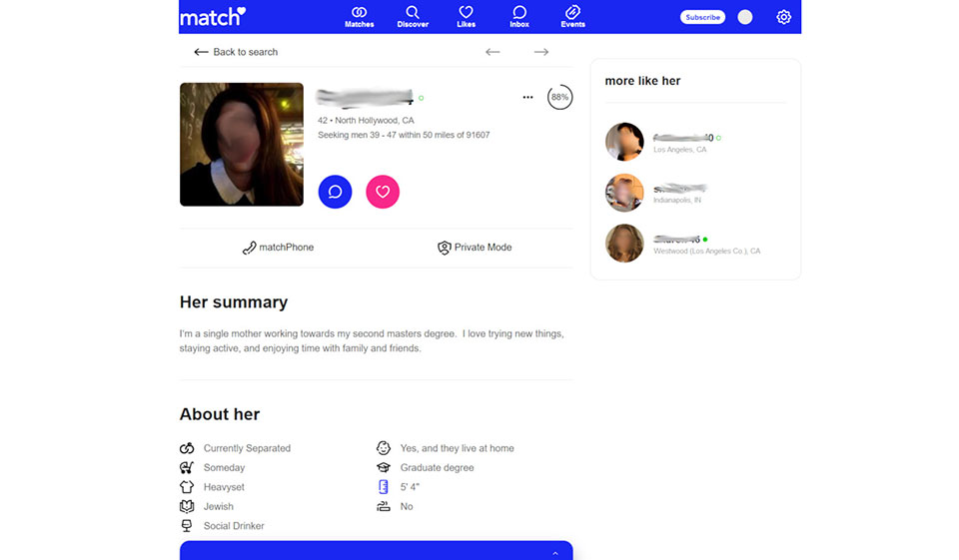Click the match logo to go home

212,17
